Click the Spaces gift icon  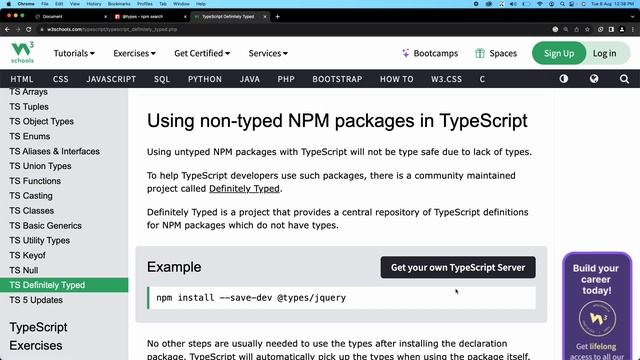pyautogui.click(x=480, y=53)
